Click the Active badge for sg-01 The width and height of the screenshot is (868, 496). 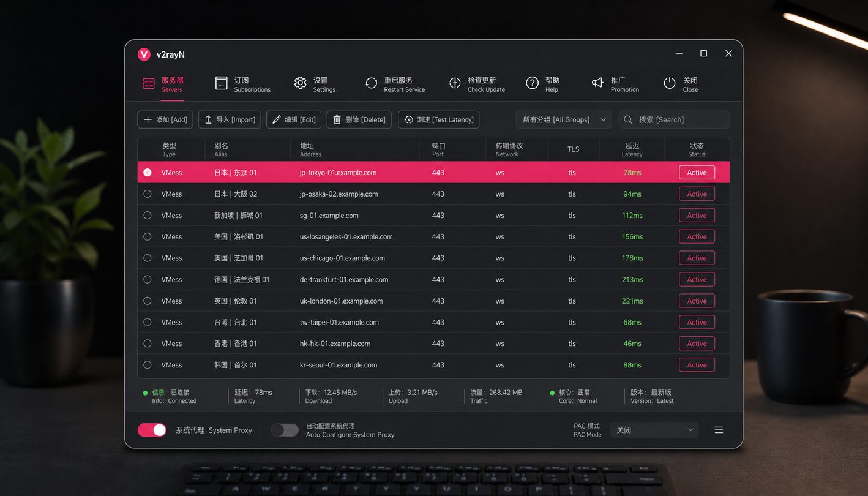(697, 216)
